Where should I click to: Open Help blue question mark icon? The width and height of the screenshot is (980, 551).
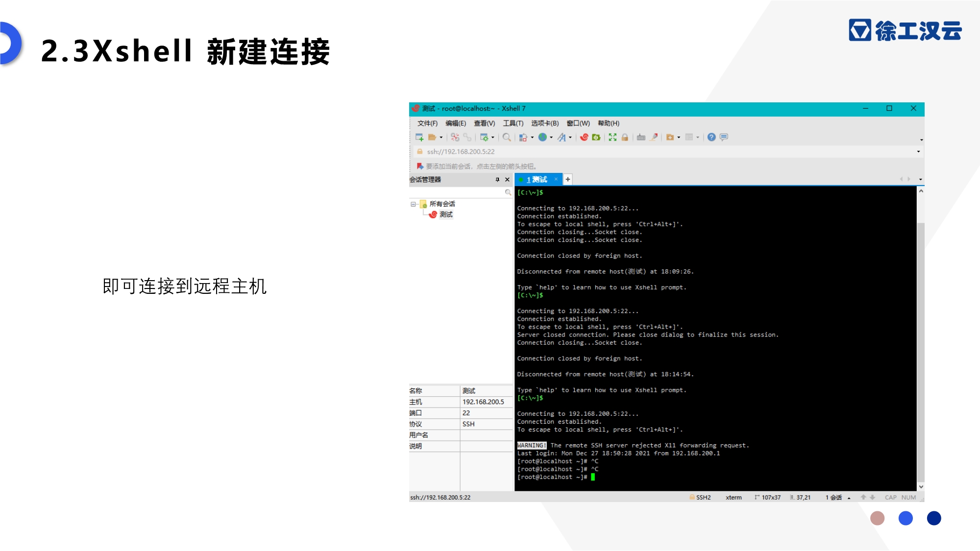point(711,137)
